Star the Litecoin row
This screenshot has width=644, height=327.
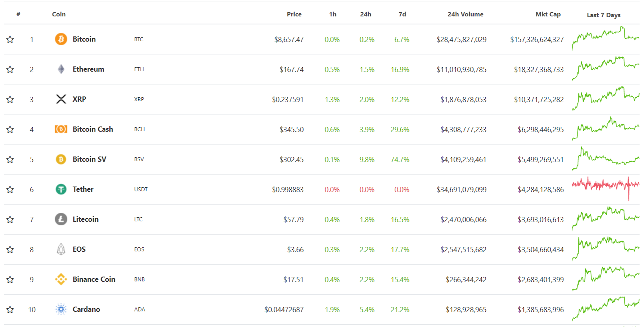(x=10, y=219)
